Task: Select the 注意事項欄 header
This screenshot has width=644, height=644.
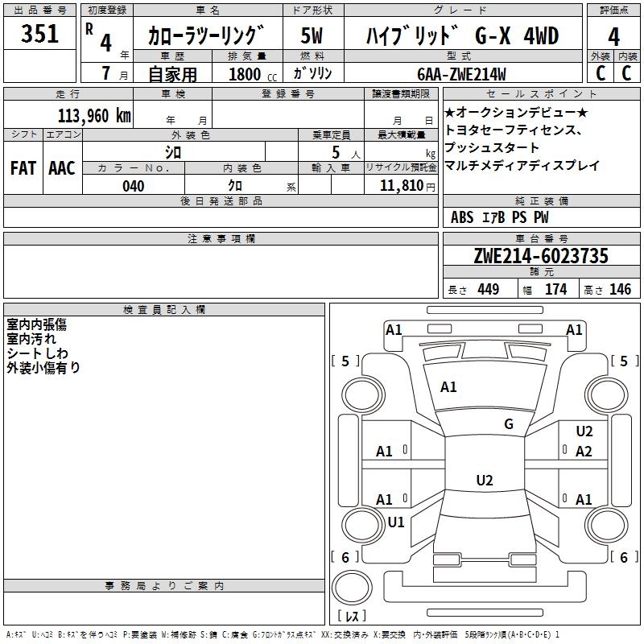Action: point(221,238)
